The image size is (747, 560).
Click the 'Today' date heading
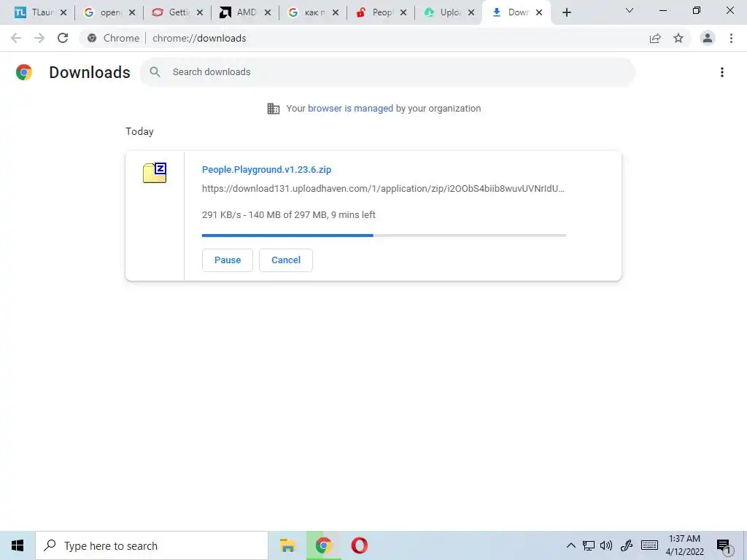point(139,131)
